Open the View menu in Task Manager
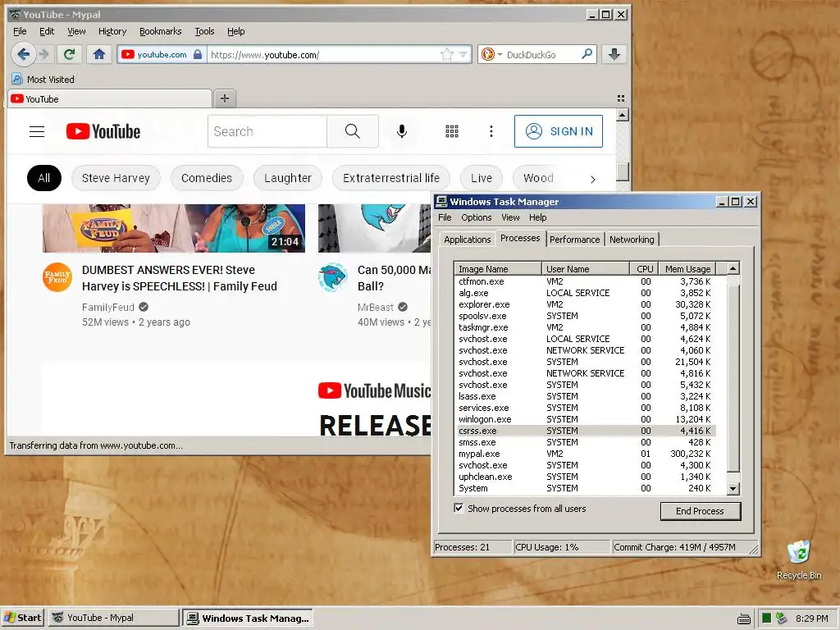 click(x=510, y=217)
